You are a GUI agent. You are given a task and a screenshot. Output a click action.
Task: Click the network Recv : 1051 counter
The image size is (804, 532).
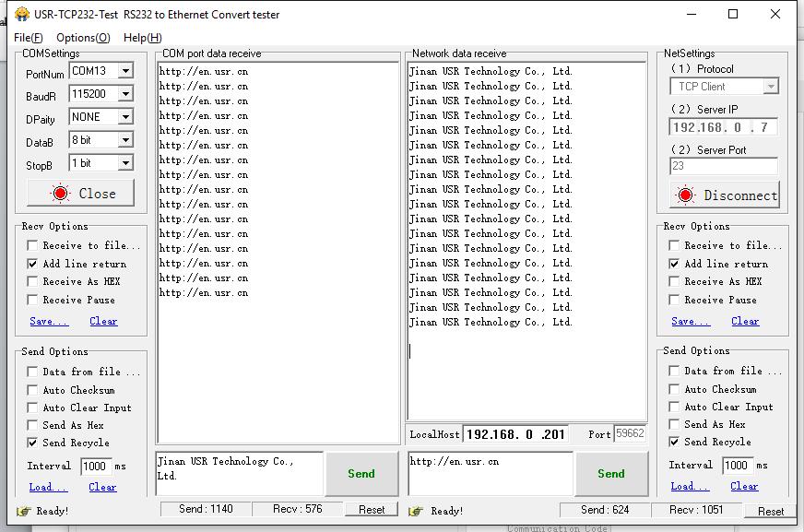tap(696, 510)
